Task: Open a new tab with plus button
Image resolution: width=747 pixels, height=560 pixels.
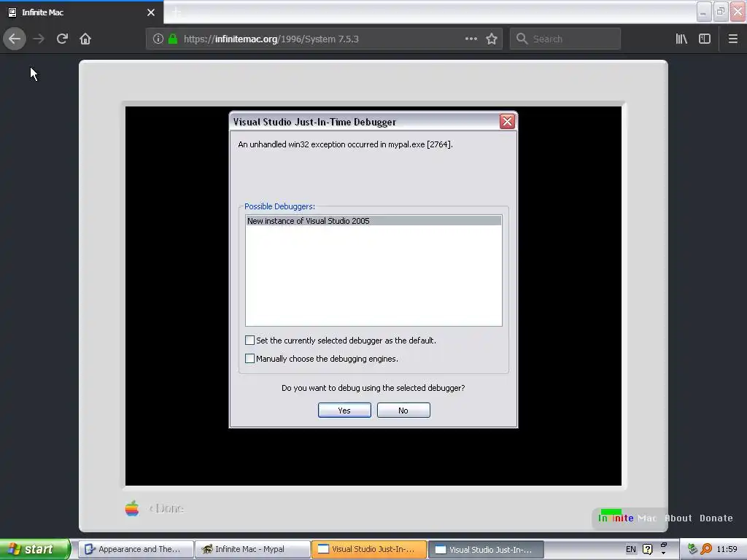Action: [x=177, y=12]
